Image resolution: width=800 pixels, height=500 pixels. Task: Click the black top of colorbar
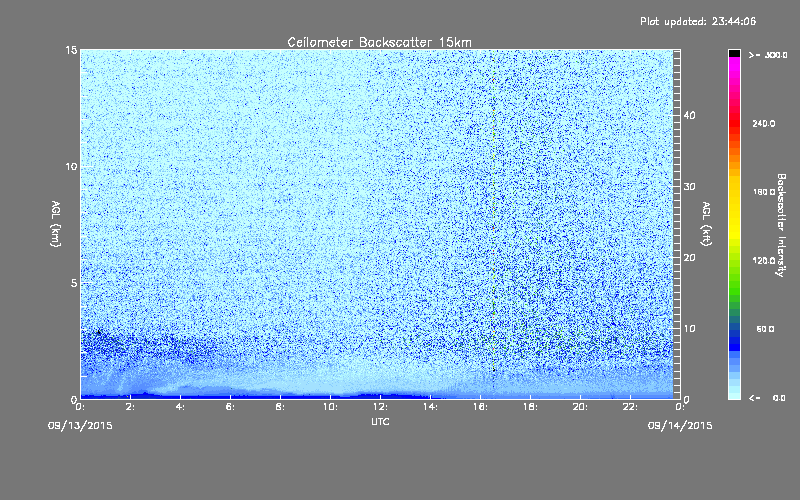[734, 53]
